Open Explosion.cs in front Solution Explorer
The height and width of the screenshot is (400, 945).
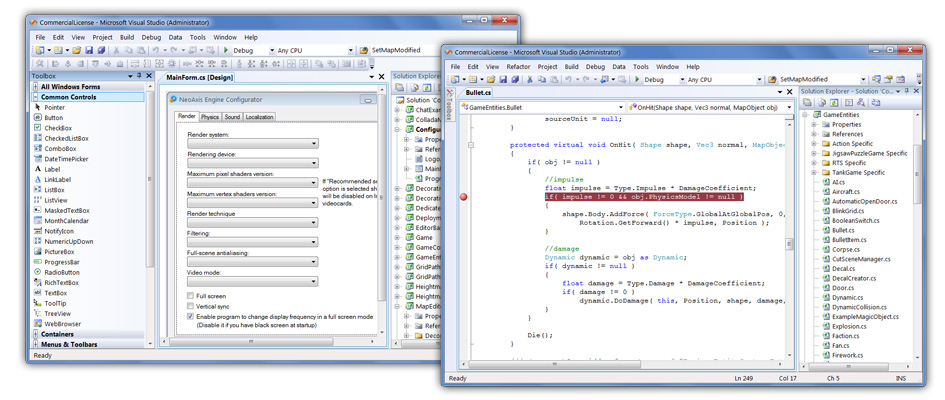pos(848,327)
